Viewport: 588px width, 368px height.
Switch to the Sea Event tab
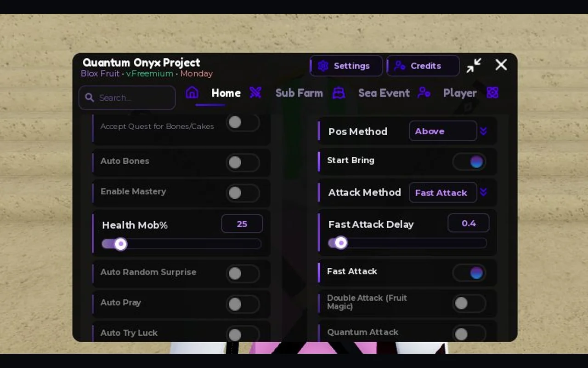[x=384, y=93]
